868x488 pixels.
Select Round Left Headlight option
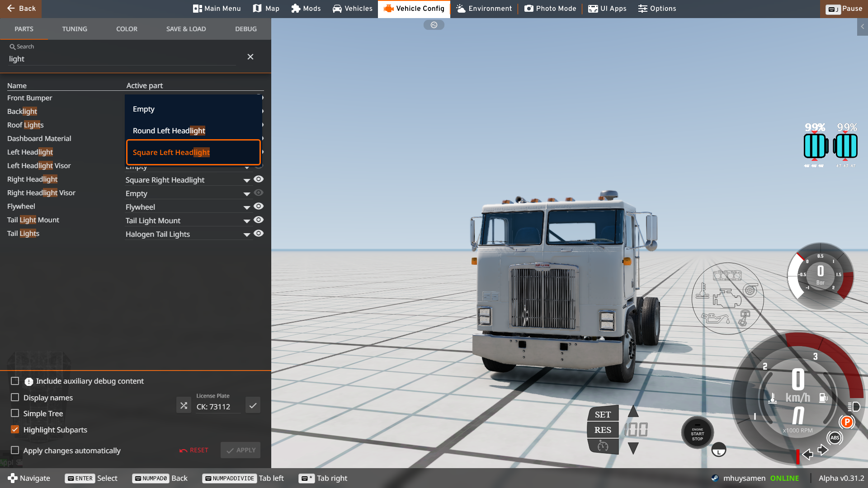(x=169, y=131)
